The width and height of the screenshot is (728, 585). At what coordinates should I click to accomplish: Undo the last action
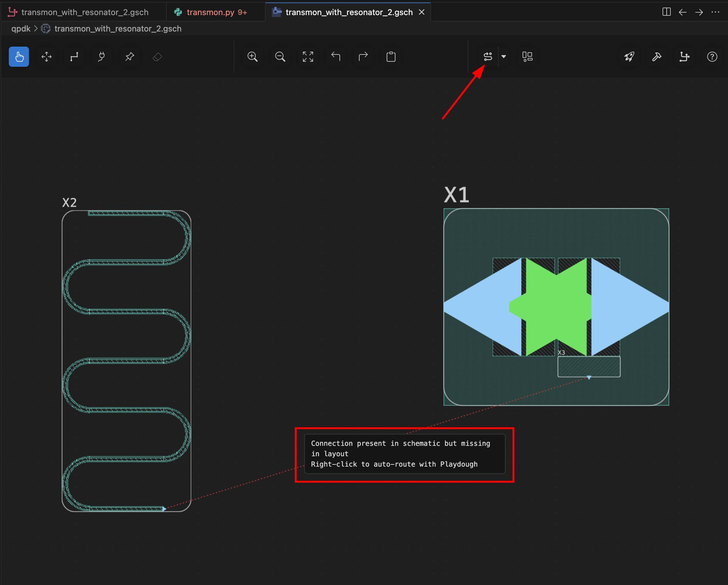[x=336, y=56]
